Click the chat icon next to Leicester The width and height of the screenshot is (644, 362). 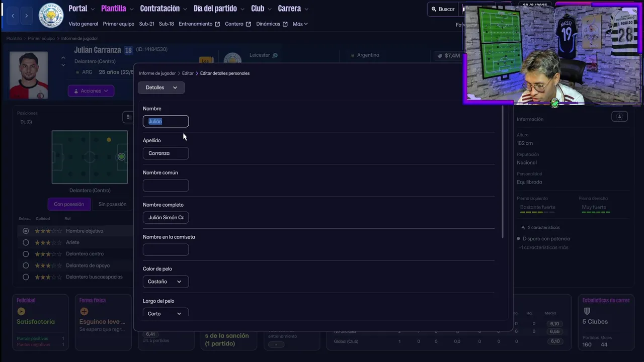(275, 55)
